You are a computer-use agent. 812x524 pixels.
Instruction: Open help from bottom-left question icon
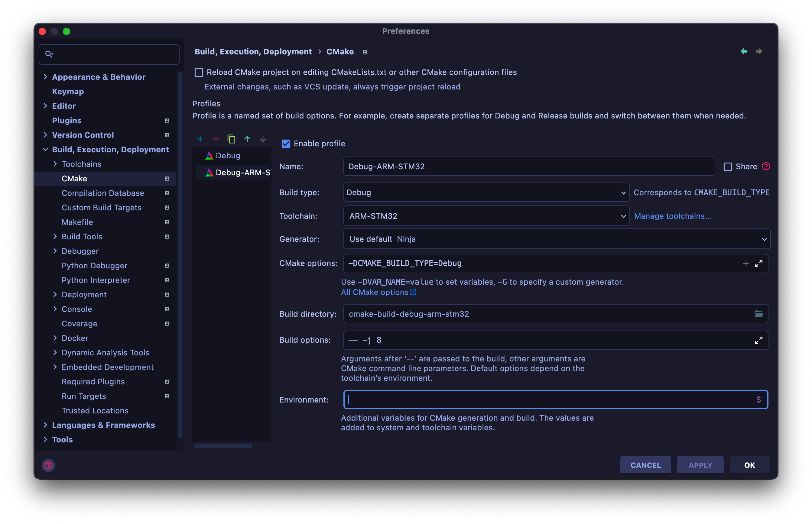(x=48, y=465)
